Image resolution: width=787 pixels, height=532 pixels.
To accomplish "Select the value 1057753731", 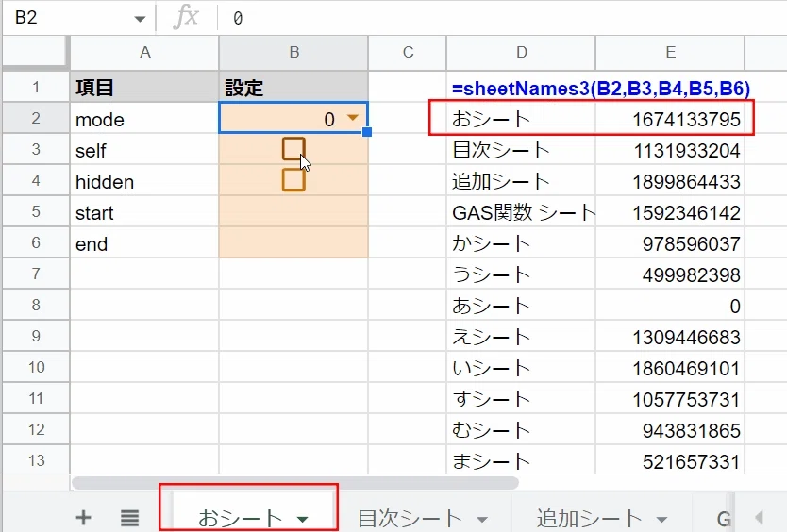I will tap(670, 398).
